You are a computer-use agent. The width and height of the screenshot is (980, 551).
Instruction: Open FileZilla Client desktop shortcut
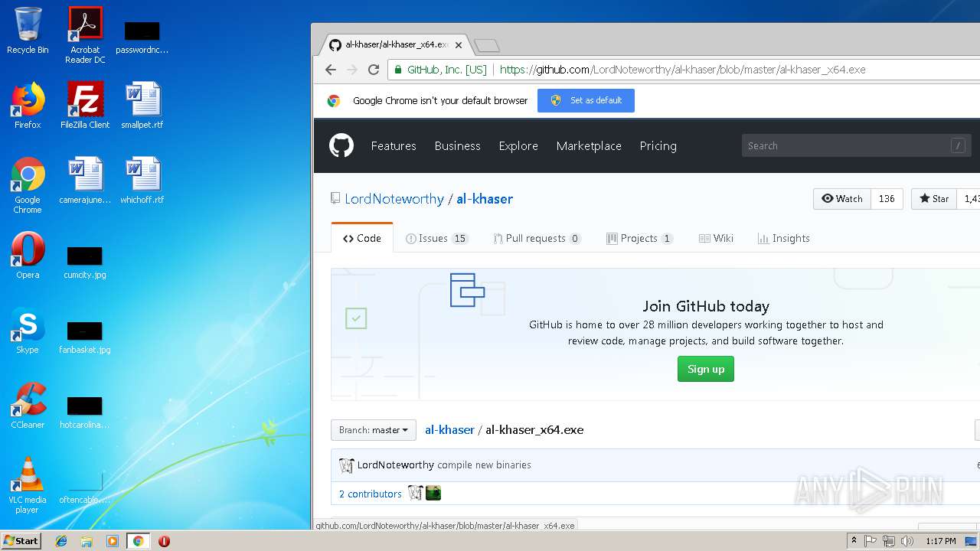coord(85,106)
